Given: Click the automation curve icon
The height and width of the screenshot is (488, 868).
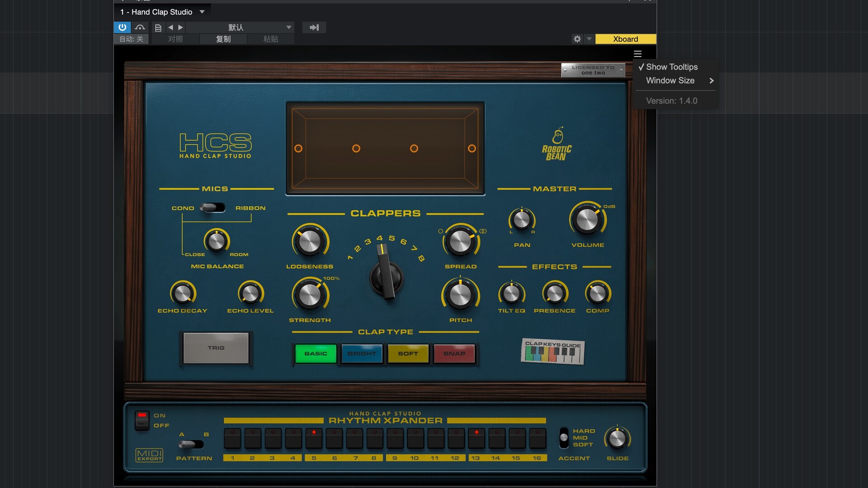Looking at the screenshot, I should click(140, 27).
